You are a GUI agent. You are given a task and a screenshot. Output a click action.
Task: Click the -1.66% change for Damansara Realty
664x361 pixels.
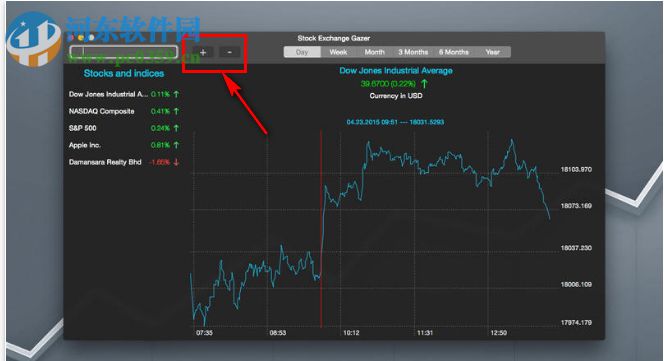click(x=160, y=162)
